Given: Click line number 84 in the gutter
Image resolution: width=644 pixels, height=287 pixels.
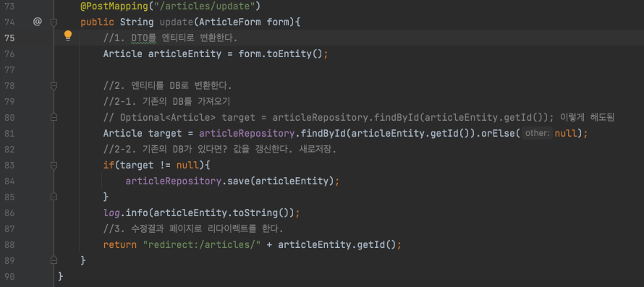Looking at the screenshot, I should (10, 181).
